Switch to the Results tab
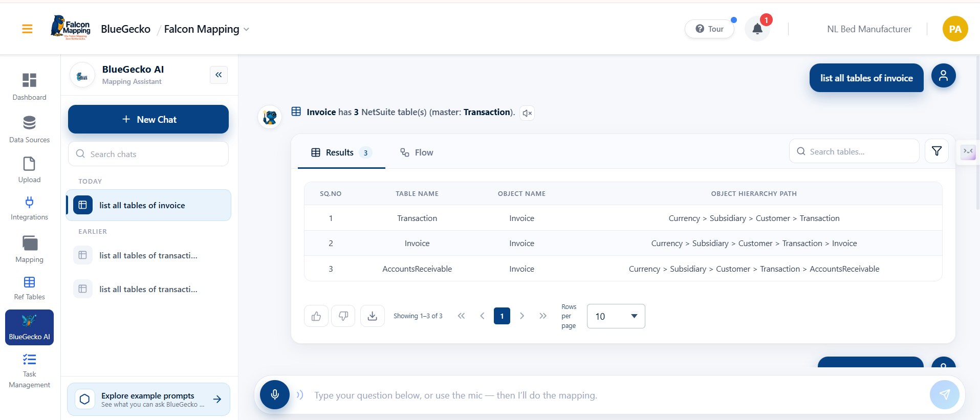Image resolution: width=980 pixels, height=420 pixels. pos(341,152)
